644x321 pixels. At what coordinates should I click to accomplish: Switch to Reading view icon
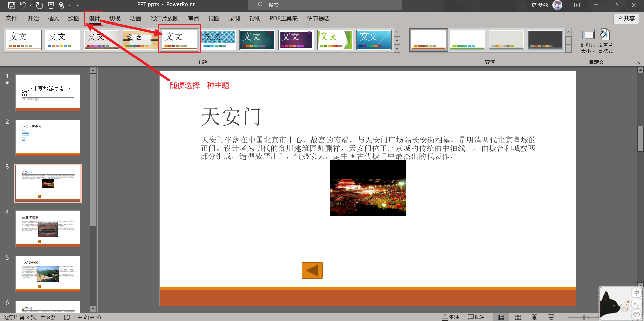point(534,317)
